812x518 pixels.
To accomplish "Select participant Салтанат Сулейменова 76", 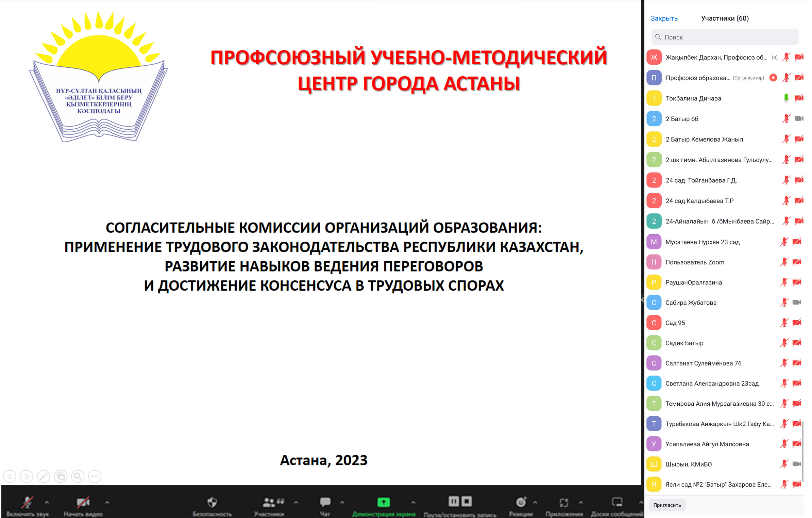I will click(x=725, y=363).
